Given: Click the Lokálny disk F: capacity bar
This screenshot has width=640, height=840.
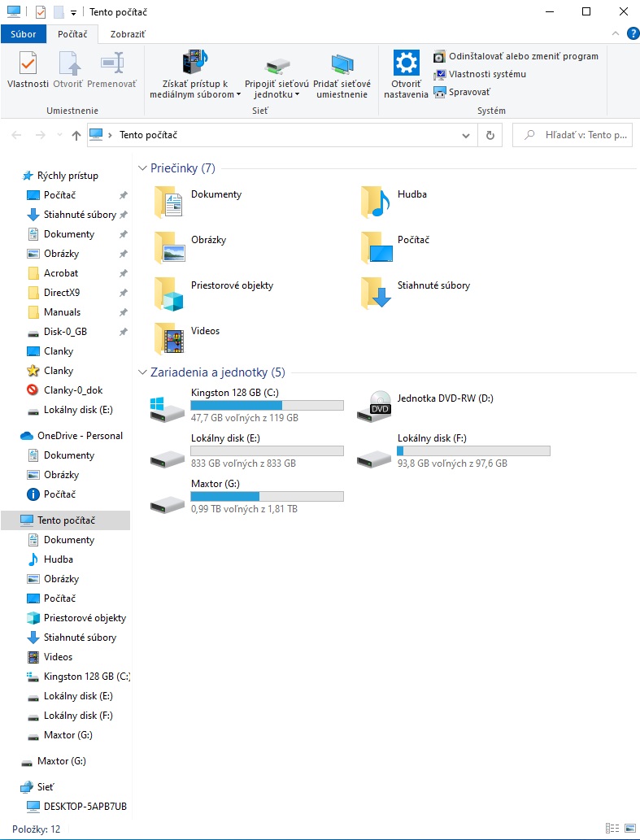Looking at the screenshot, I should [x=473, y=451].
